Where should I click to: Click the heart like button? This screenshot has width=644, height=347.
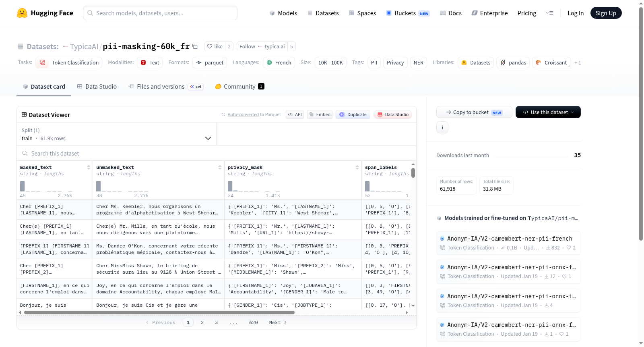[x=215, y=46]
